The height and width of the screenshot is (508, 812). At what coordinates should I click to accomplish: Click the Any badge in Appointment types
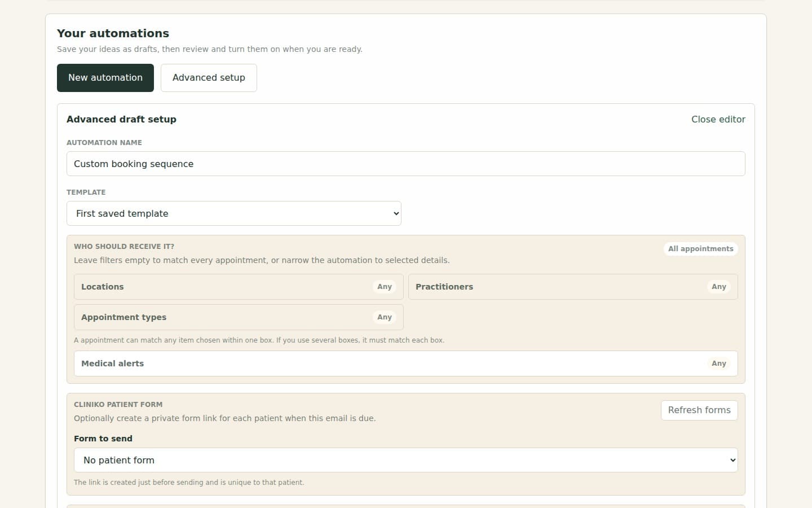385,317
